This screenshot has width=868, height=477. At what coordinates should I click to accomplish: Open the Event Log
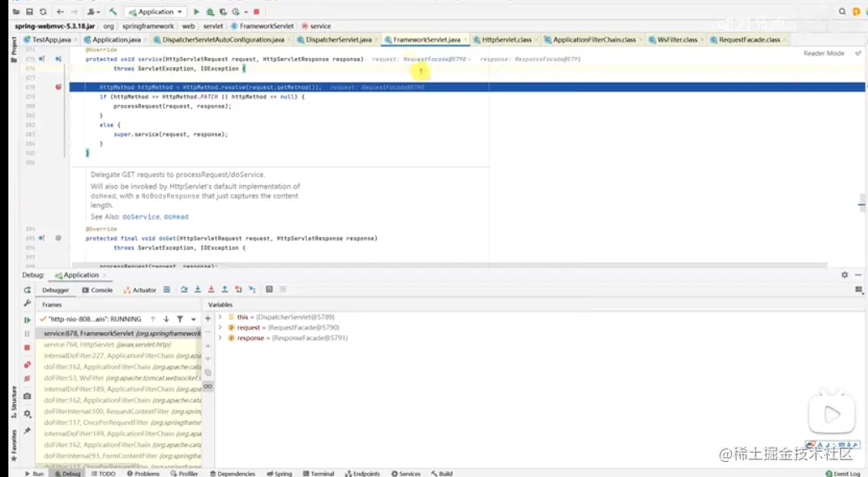[843, 474]
